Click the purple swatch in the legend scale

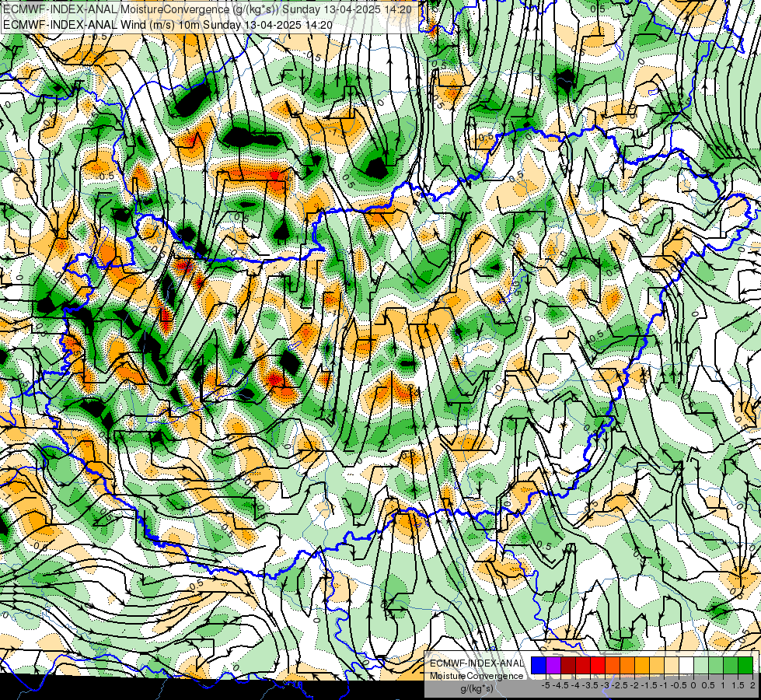pyautogui.click(x=553, y=665)
